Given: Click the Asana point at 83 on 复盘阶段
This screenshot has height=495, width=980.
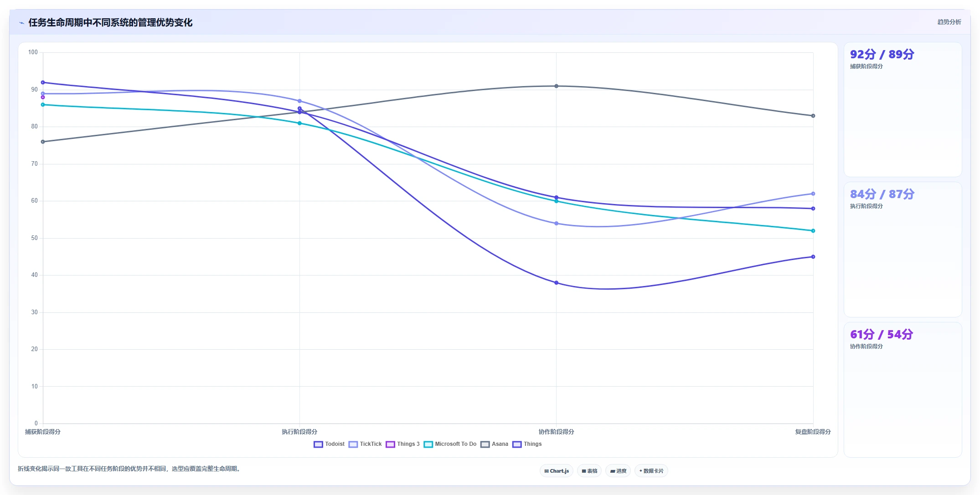Looking at the screenshot, I should pyautogui.click(x=813, y=116).
